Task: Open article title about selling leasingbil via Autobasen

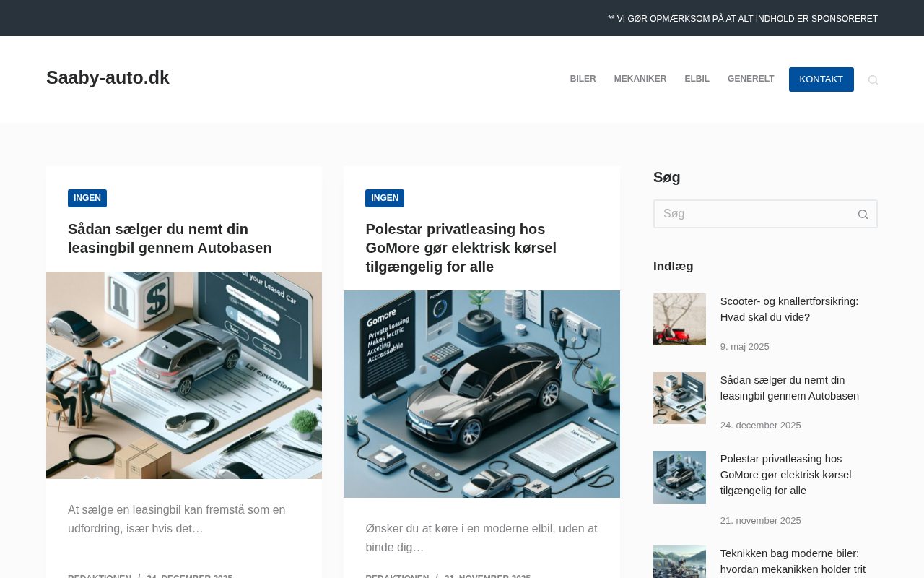Action: (x=170, y=238)
